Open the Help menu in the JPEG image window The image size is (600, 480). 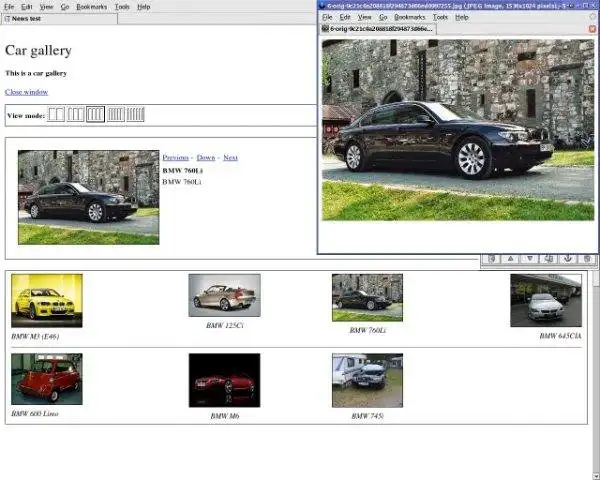(x=462, y=17)
